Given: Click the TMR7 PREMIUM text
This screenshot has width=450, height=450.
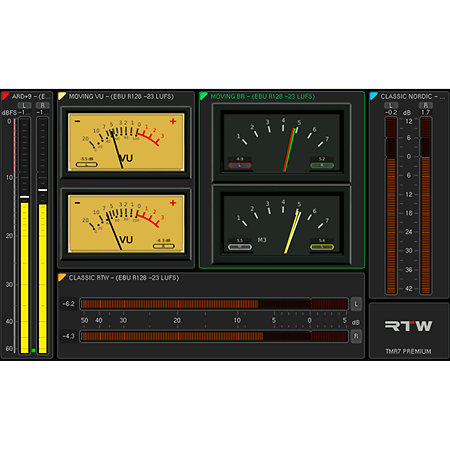Looking at the screenshot, I should (408, 351).
